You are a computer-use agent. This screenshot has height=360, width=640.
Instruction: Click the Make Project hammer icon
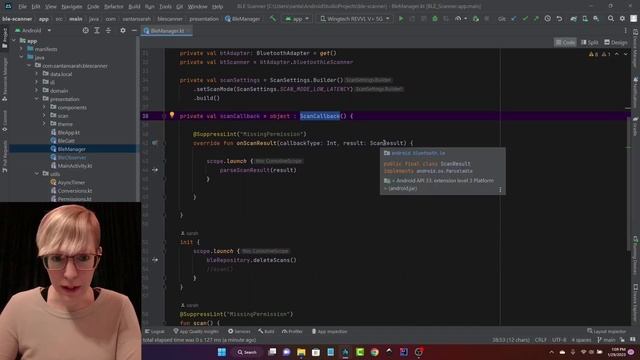273,19
